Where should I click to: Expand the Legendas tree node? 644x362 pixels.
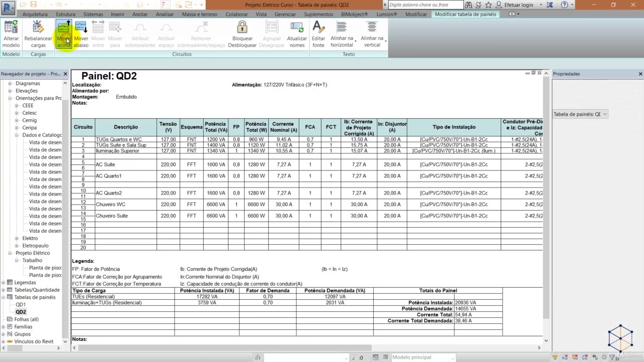[4, 283]
